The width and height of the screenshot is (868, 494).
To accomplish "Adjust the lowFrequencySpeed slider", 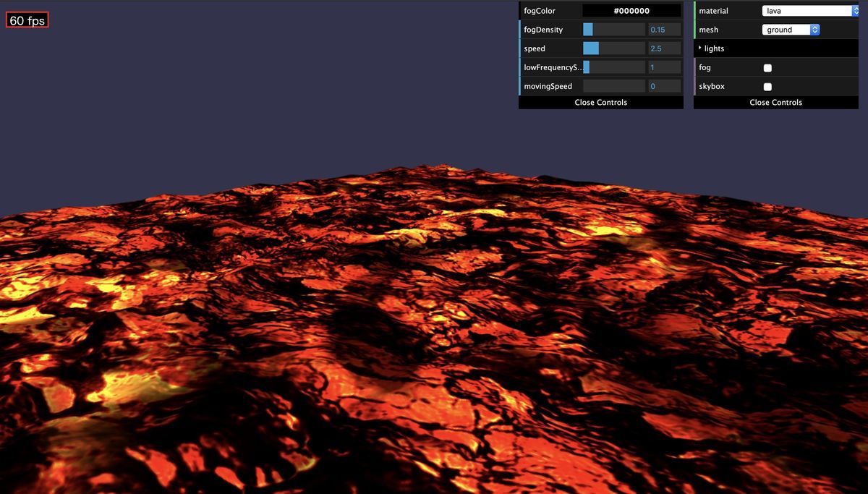I will pos(613,67).
